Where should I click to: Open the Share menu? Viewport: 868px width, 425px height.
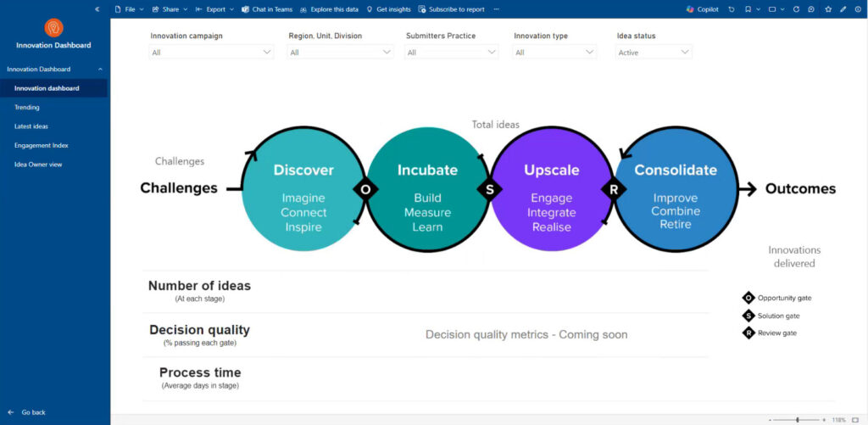click(170, 9)
